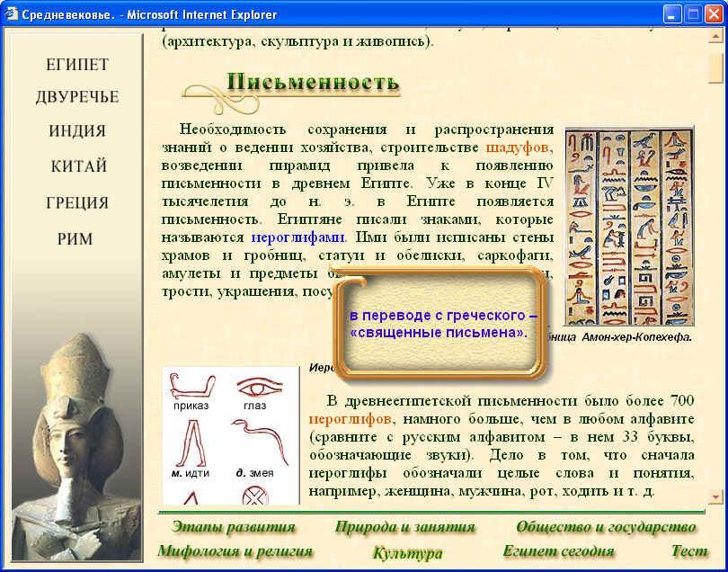Click the scrollbar up arrow
This screenshot has height=572, width=728.
[715, 36]
